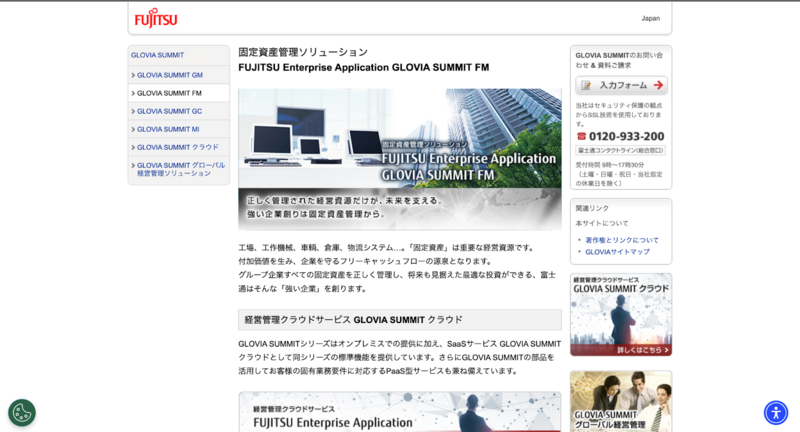Click title FUJITSU Enterprise Application GLOVIA SUMMIT FM
800x432 pixels.
[364, 67]
